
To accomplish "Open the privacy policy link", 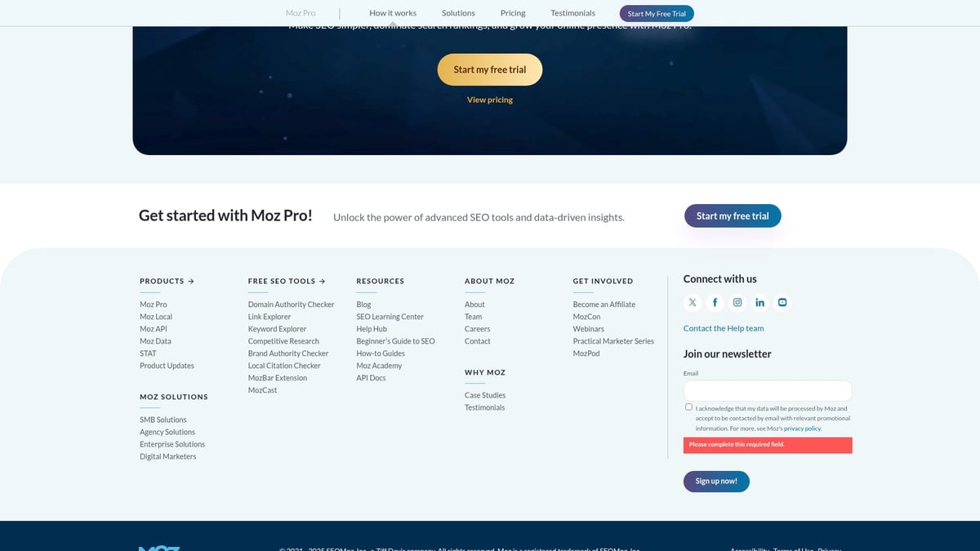I will click(x=802, y=429).
